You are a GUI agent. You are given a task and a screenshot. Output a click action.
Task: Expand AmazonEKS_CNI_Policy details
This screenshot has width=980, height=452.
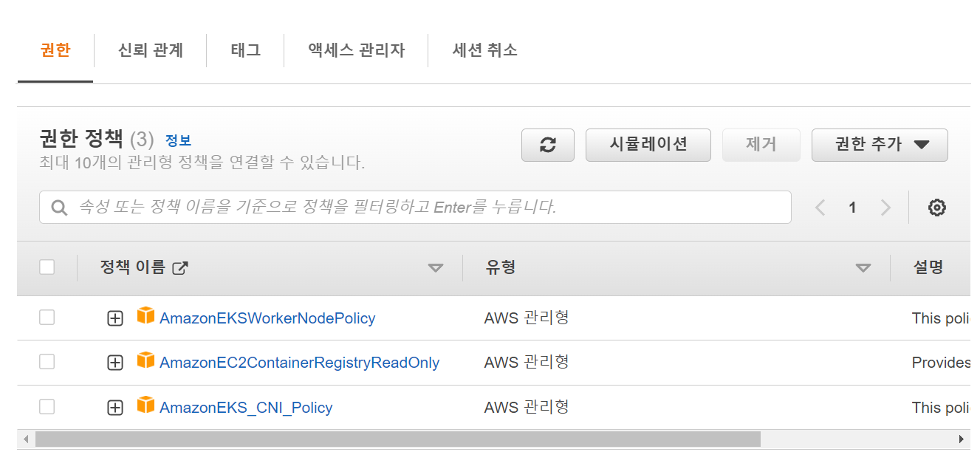click(x=115, y=408)
